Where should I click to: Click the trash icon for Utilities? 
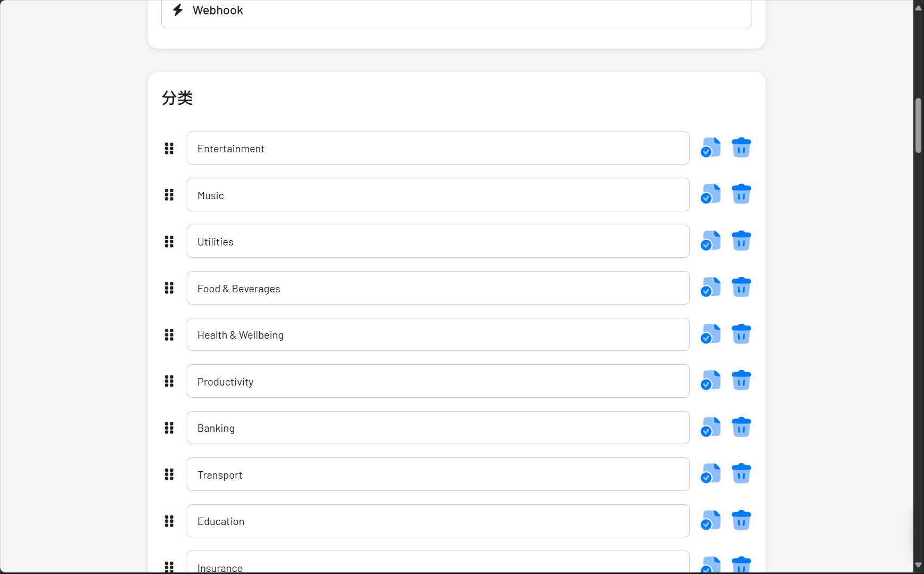coord(741,241)
